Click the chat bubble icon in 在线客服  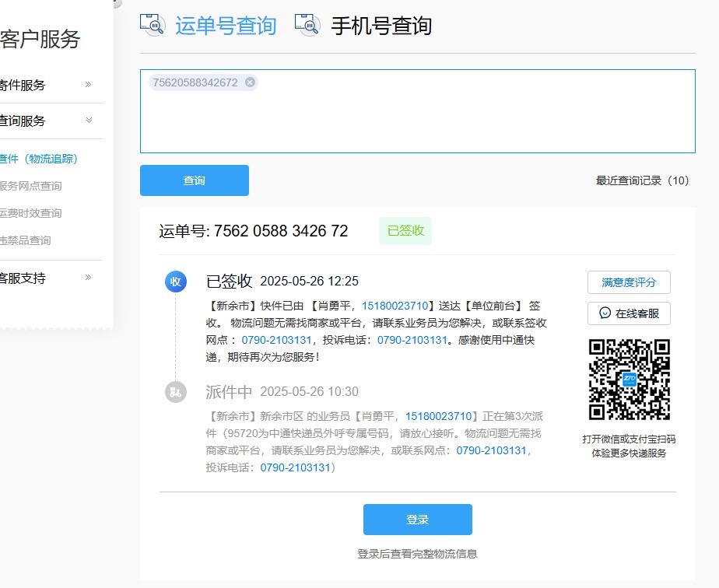605,313
